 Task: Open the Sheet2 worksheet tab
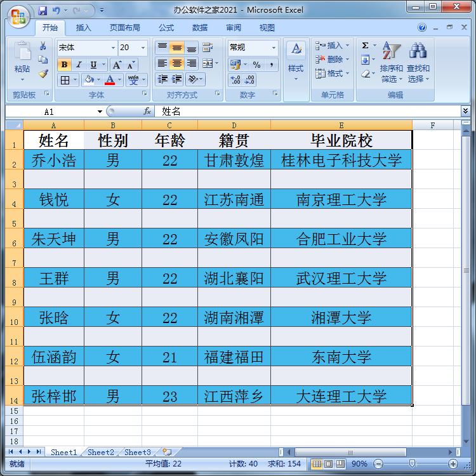100,453
